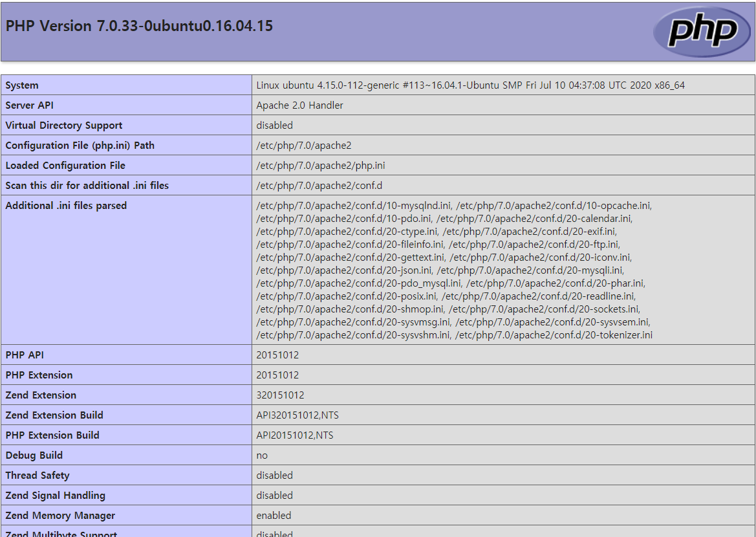Click the Zend Memory Manager label

coord(60,516)
